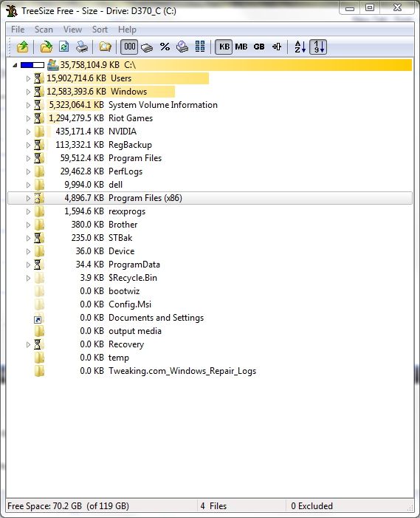Expand the RegBackup folder
Image resolution: width=420 pixels, height=518 pixels.
coord(28,145)
